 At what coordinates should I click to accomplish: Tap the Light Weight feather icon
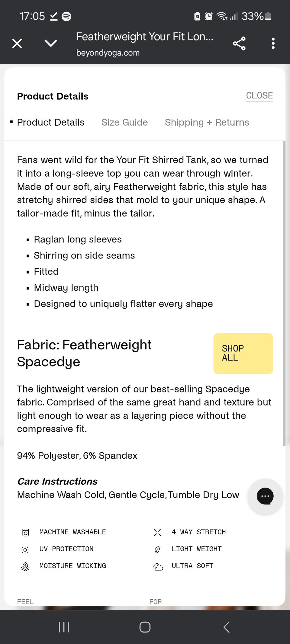pyautogui.click(x=157, y=549)
